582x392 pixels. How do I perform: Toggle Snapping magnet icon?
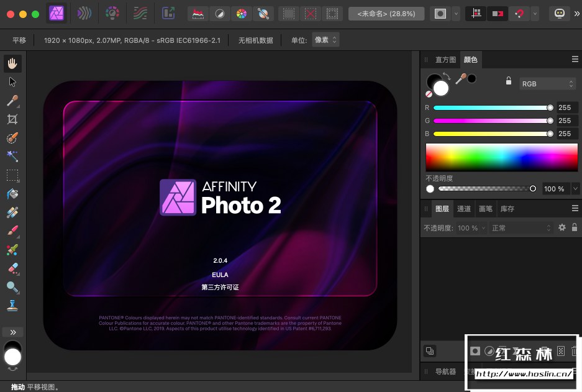(519, 14)
